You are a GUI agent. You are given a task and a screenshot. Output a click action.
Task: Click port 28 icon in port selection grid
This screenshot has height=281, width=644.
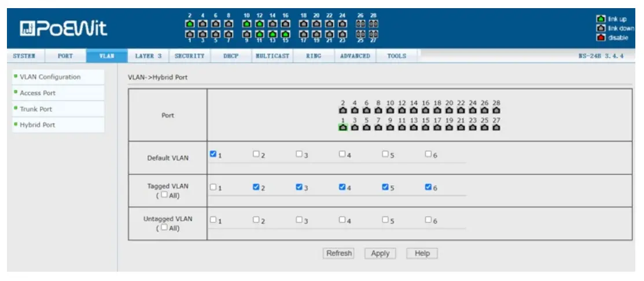pyautogui.click(x=496, y=110)
